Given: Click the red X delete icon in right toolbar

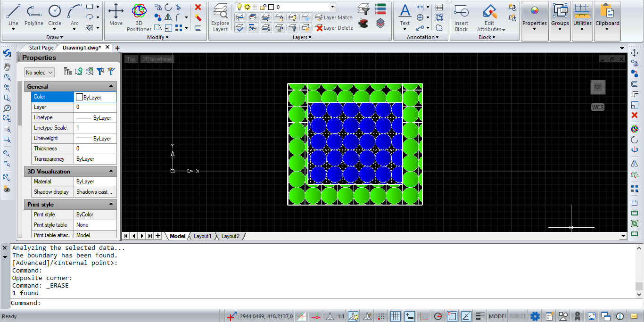Looking at the screenshot, I should tap(635, 115).
